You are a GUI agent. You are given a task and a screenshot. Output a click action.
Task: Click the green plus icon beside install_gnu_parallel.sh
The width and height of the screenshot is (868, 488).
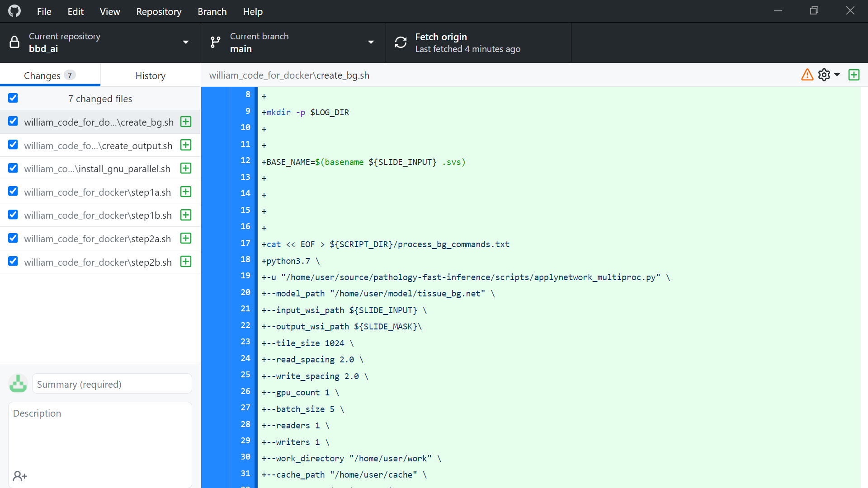coord(186,168)
